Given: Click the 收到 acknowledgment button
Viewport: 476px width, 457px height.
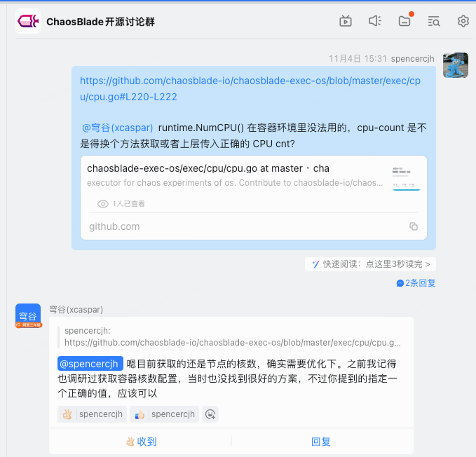Looking at the screenshot, I should [x=141, y=442].
